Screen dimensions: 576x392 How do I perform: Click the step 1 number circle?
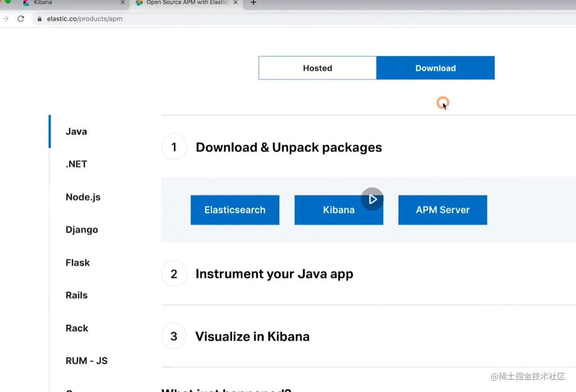(x=174, y=147)
